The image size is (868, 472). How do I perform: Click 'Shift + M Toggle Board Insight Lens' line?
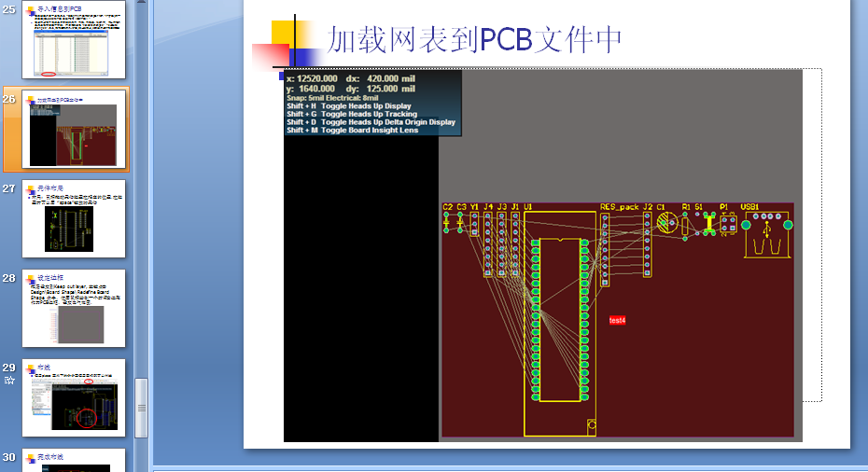click(352, 130)
